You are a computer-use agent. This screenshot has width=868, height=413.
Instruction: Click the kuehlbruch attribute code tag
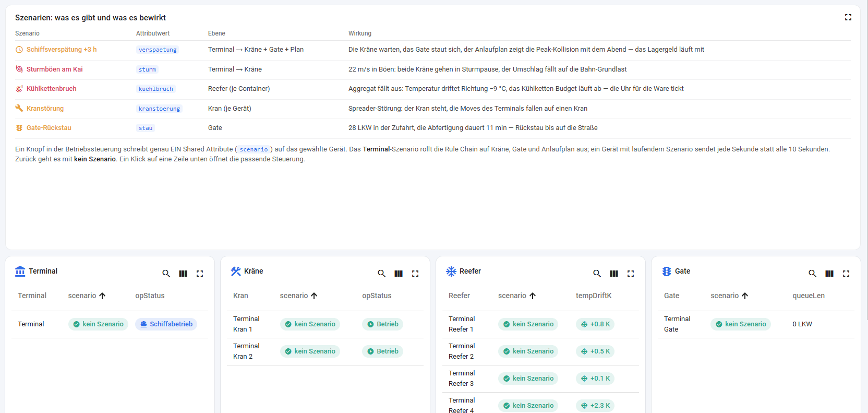click(x=155, y=89)
